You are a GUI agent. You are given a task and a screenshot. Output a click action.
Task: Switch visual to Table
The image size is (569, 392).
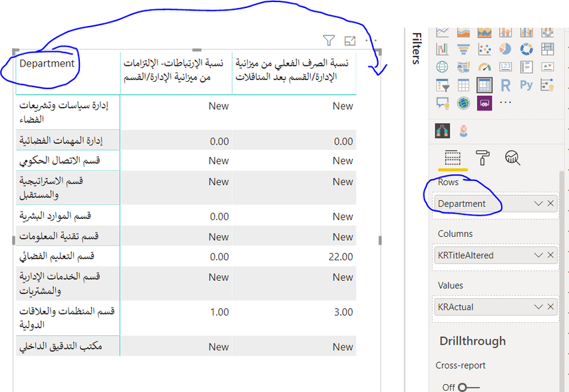coord(463,85)
